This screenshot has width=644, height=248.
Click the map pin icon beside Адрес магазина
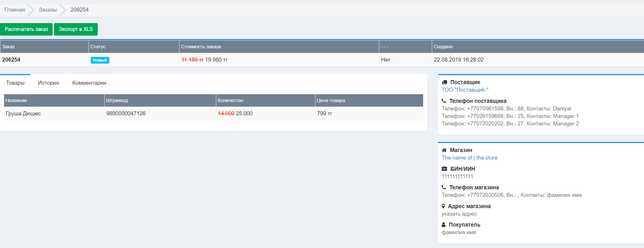pos(443,206)
